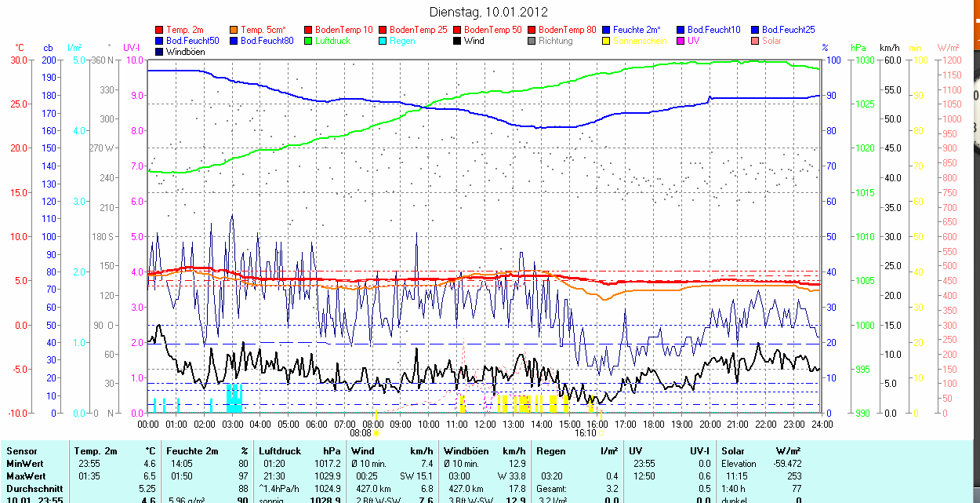Click the MaxWert row label
This screenshot has height=503, width=980.
click(26, 476)
